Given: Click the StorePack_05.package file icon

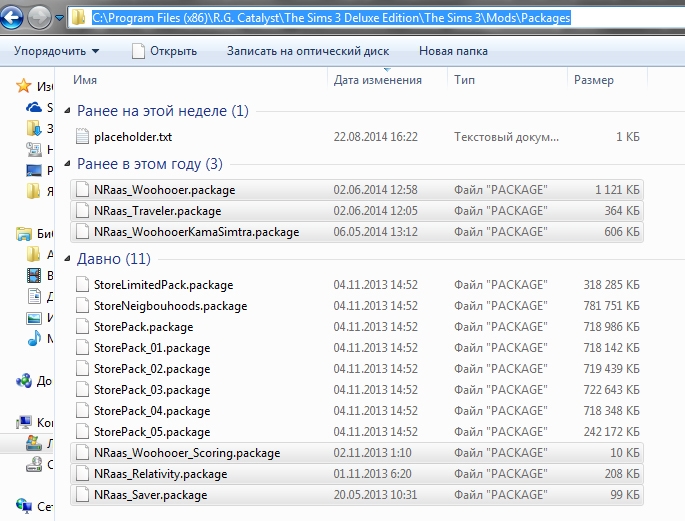Looking at the screenshot, I should pyautogui.click(x=82, y=431).
